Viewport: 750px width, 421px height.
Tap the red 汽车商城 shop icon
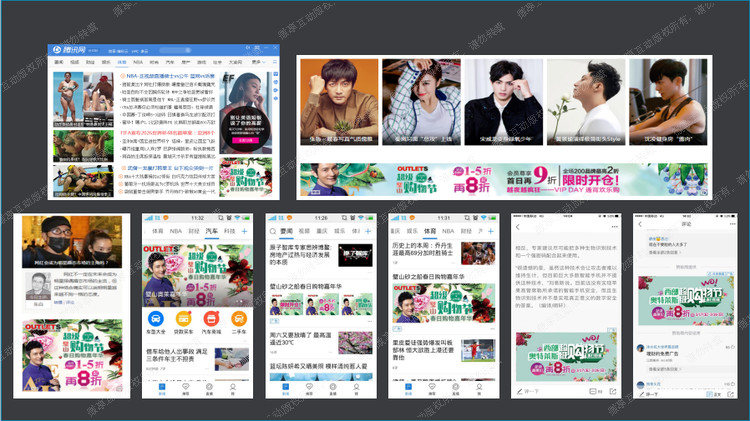[211, 318]
